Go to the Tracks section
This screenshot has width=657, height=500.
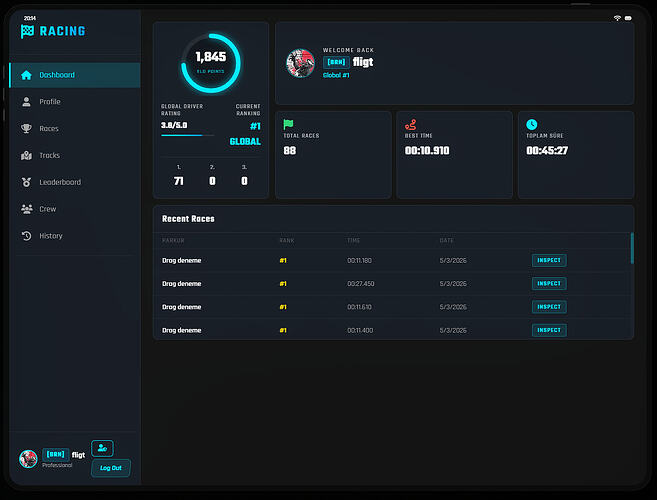(x=75, y=155)
